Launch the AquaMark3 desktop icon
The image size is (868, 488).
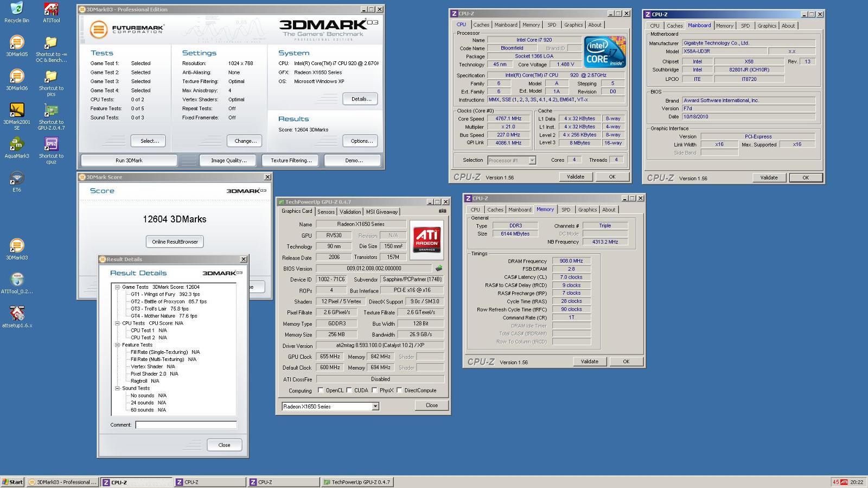click(17, 147)
